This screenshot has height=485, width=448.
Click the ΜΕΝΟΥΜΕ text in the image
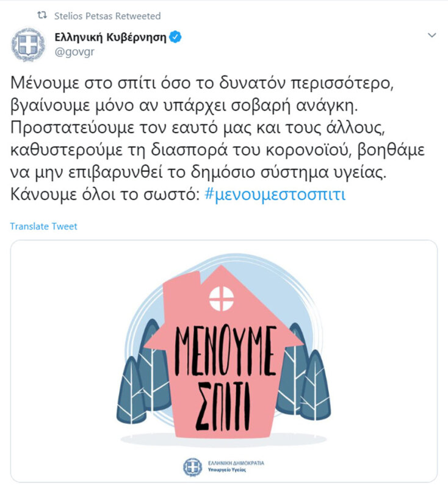click(225, 351)
